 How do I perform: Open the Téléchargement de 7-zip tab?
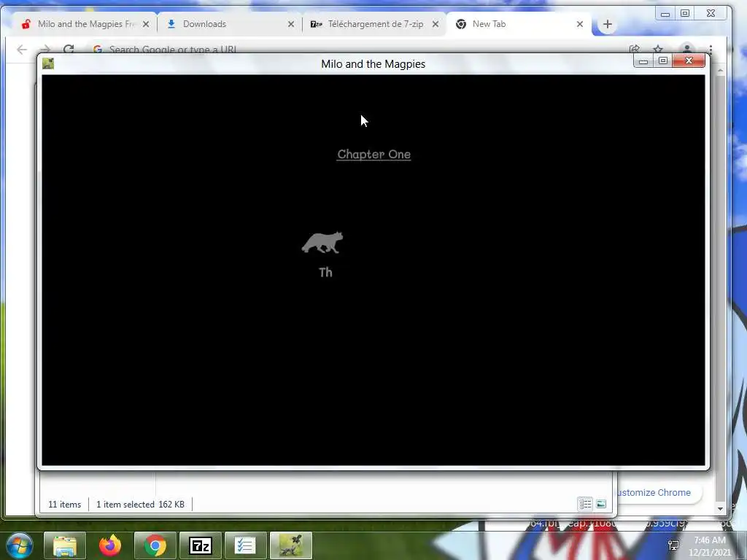click(376, 24)
